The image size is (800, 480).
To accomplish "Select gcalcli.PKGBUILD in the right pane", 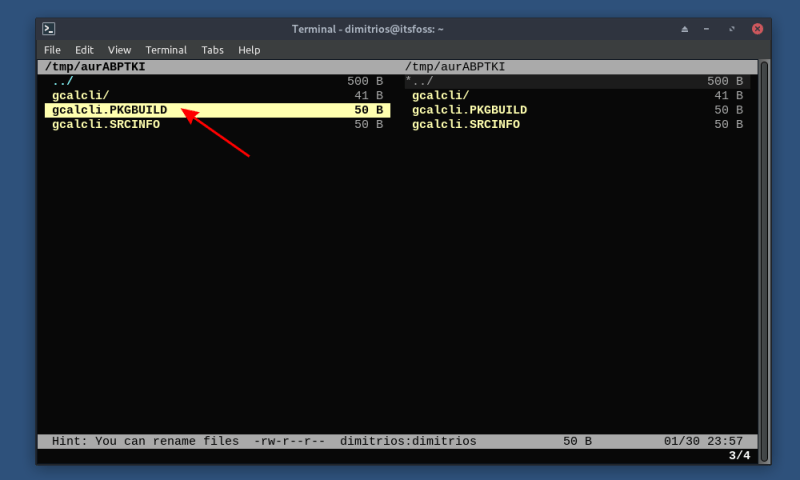I will [x=578, y=110].
